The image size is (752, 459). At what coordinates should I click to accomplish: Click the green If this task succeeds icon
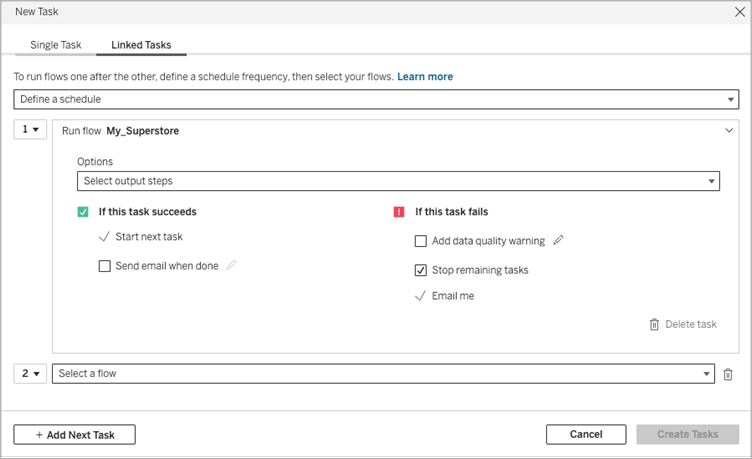click(x=83, y=212)
